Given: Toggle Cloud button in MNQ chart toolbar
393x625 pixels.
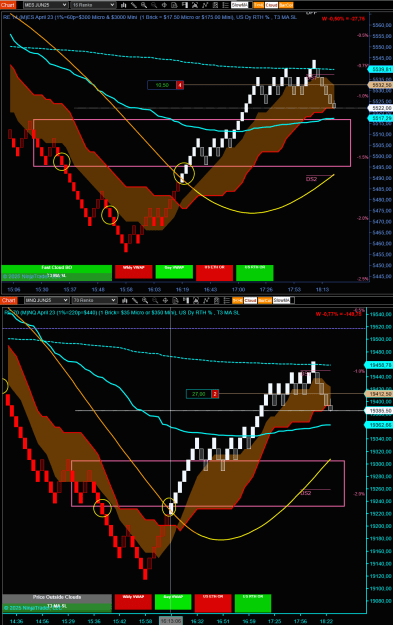Looking at the screenshot, I should 250,300.
